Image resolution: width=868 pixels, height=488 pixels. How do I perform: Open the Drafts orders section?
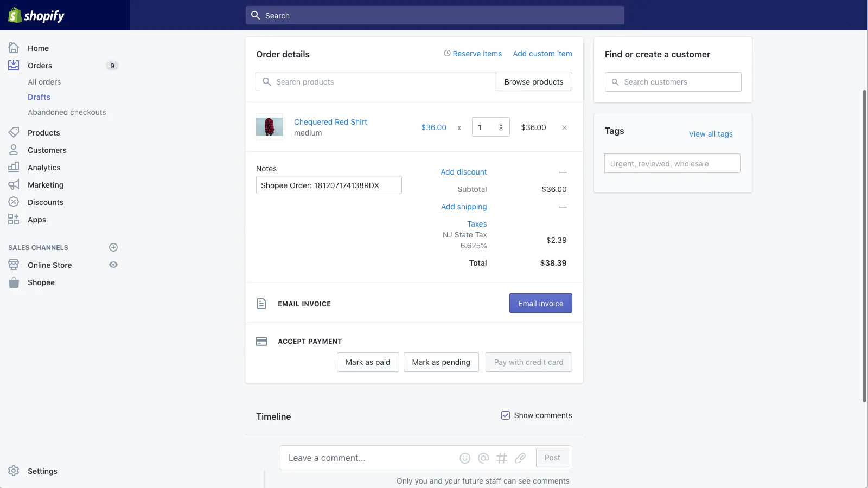click(x=39, y=97)
